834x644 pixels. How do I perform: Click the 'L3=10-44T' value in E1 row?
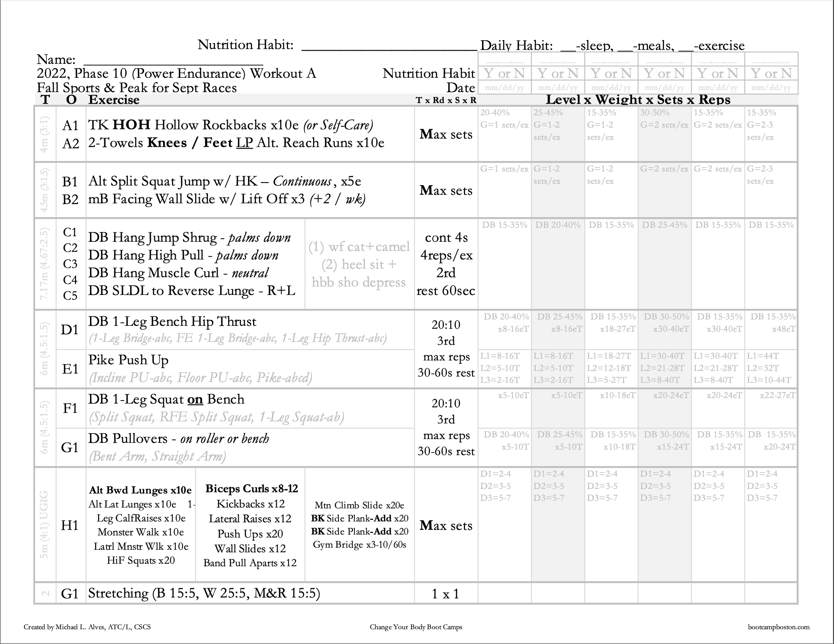[x=769, y=380]
